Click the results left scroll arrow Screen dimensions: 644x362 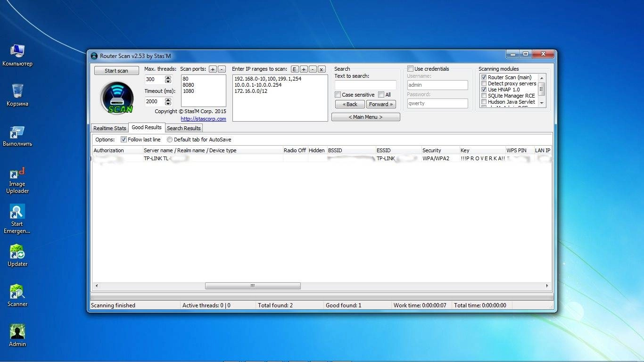pos(97,286)
